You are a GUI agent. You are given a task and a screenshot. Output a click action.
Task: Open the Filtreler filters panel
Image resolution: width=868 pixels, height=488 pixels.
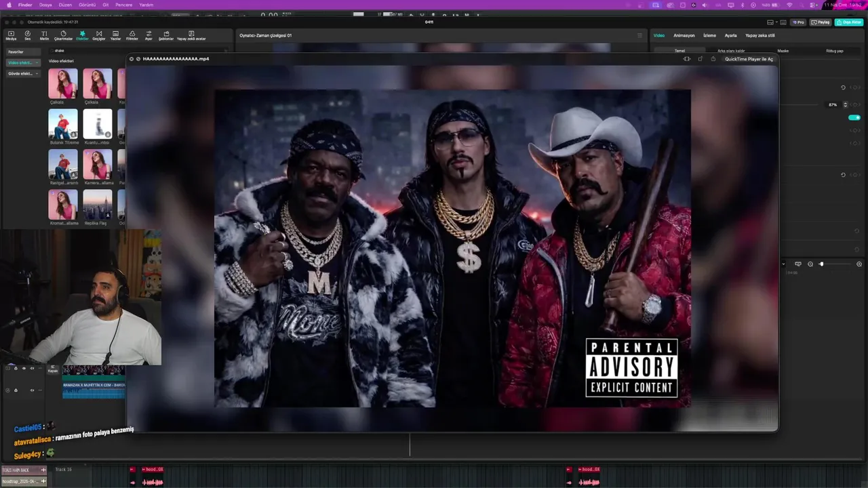tap(132, 35)
